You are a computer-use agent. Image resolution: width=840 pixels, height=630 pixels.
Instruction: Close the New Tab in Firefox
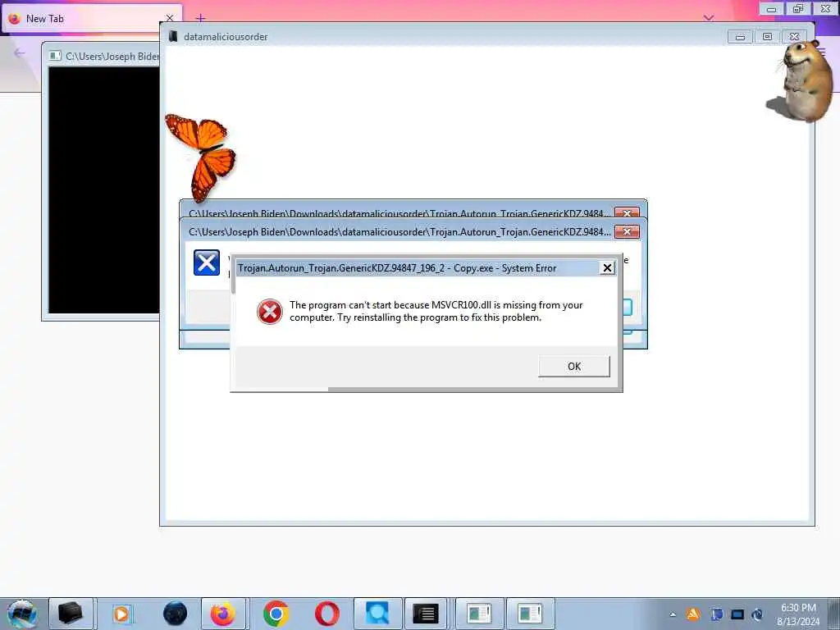(170, 19)
